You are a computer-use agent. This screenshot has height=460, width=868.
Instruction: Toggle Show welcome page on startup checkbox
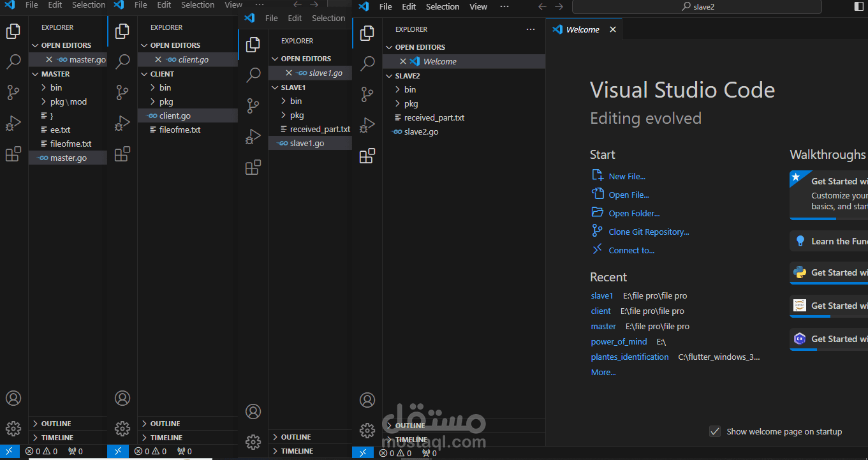coord(715,431)
